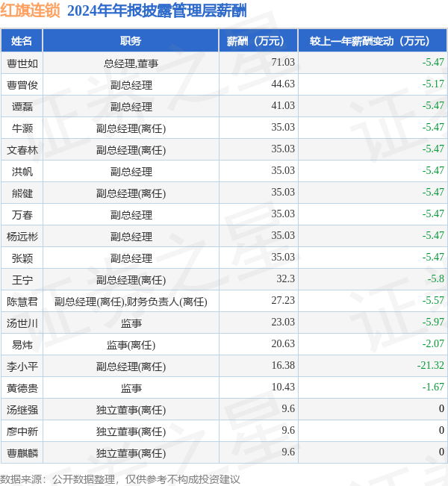The height and width of the screenshot is (486, 448).
Task: Click the salary value 23.03
Action: coord(283,322)
